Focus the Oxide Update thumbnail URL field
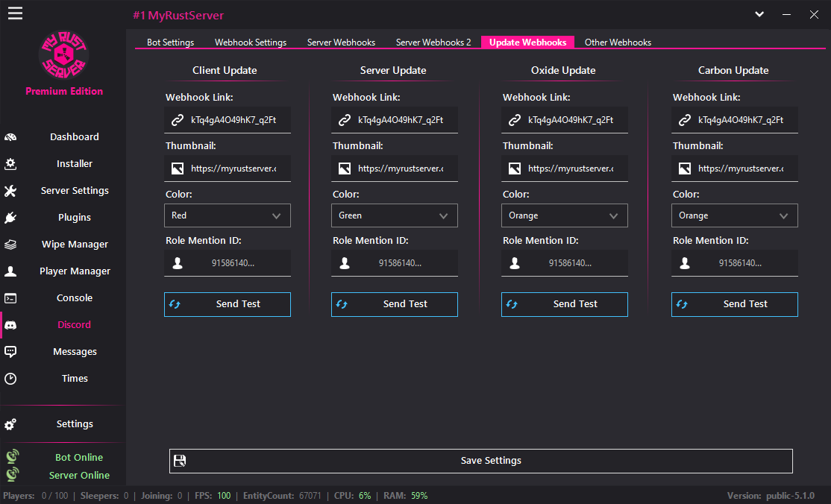 (x=565, y=168)
